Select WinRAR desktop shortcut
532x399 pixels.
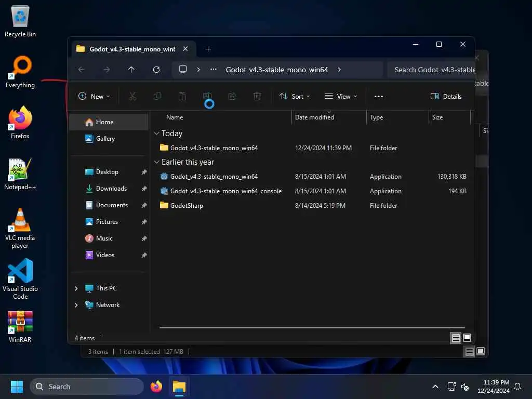coord(20,327)
